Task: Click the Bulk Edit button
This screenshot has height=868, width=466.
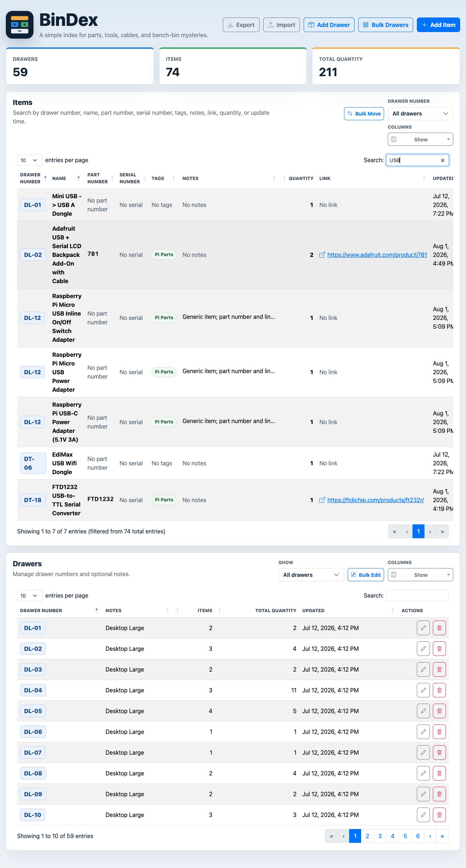Action: (366, 575)
